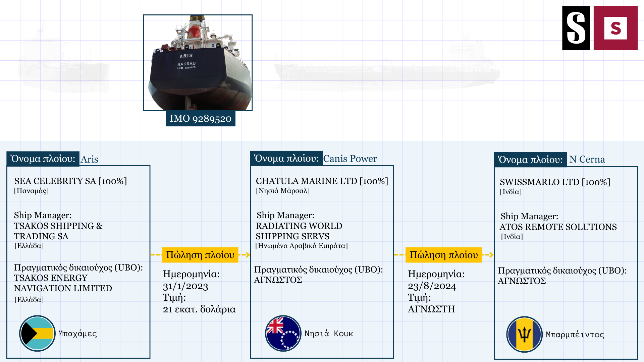This screenshot has height=362, width=644.
Task: Click the IMO 9289520 label
Action: pos(201,119)
